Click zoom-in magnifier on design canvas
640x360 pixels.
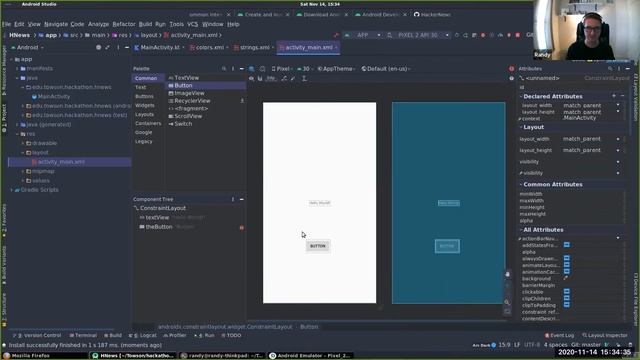[507, 302]
